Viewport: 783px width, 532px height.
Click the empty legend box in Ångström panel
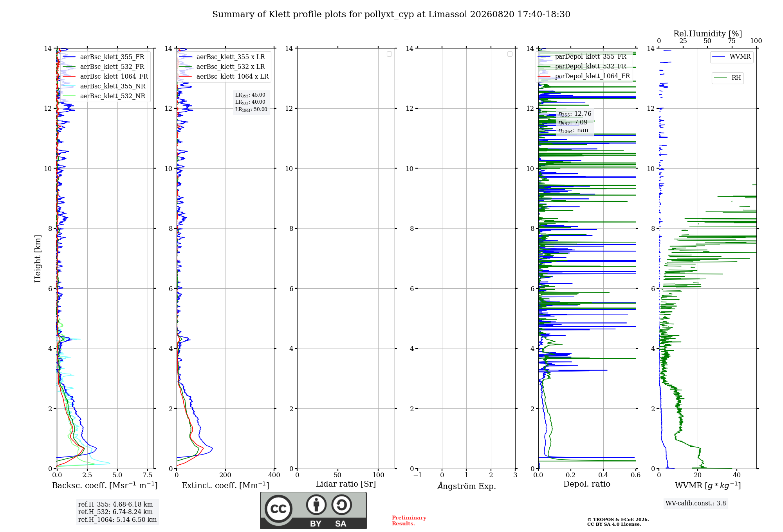click(510, 54)
